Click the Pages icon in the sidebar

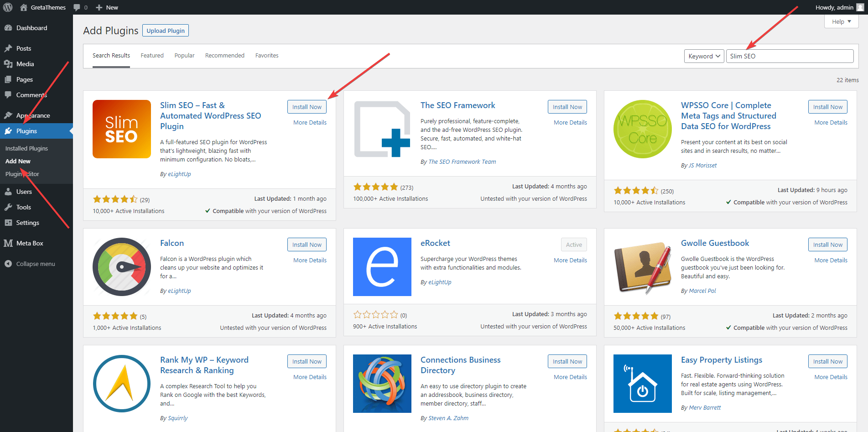9,79
